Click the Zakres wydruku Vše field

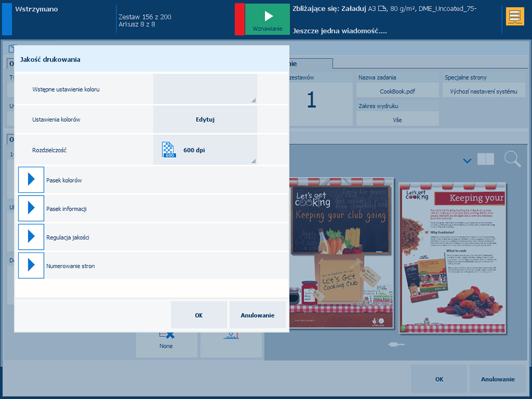pyautogui.click(x=397, y=120)
